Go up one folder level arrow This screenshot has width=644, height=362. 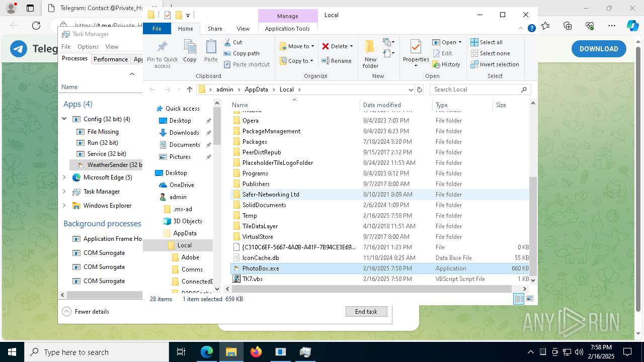pyautogui.click(x=189, y=89)
